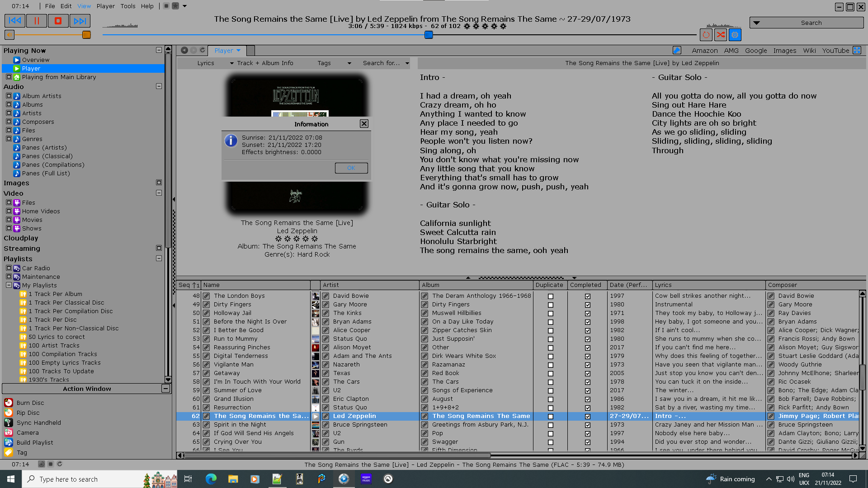The image size is (868, 488).
Task: Click the track seek bar handle
Action: coord(429,35)
